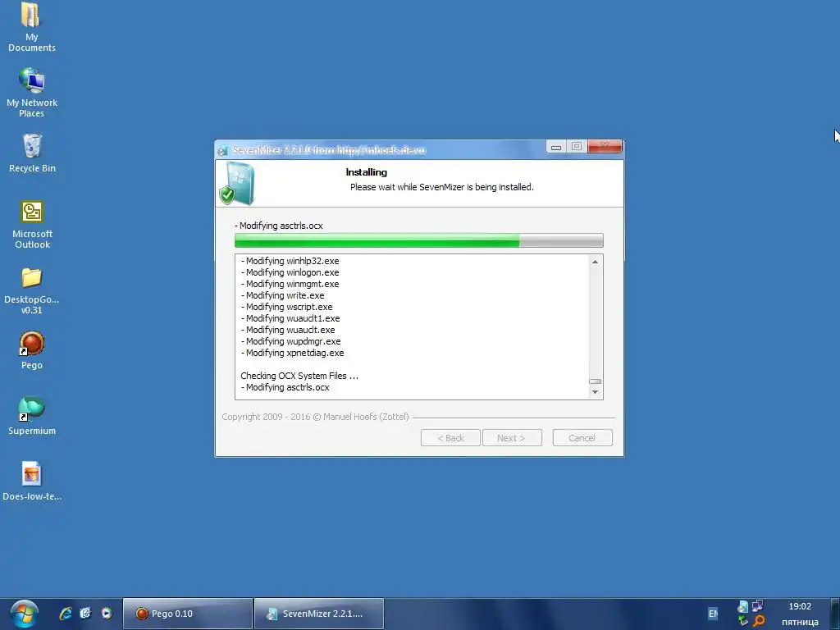Select log line 'Modifying winlogon.exe'
840x630 pixels.
(x=290, y=272)
